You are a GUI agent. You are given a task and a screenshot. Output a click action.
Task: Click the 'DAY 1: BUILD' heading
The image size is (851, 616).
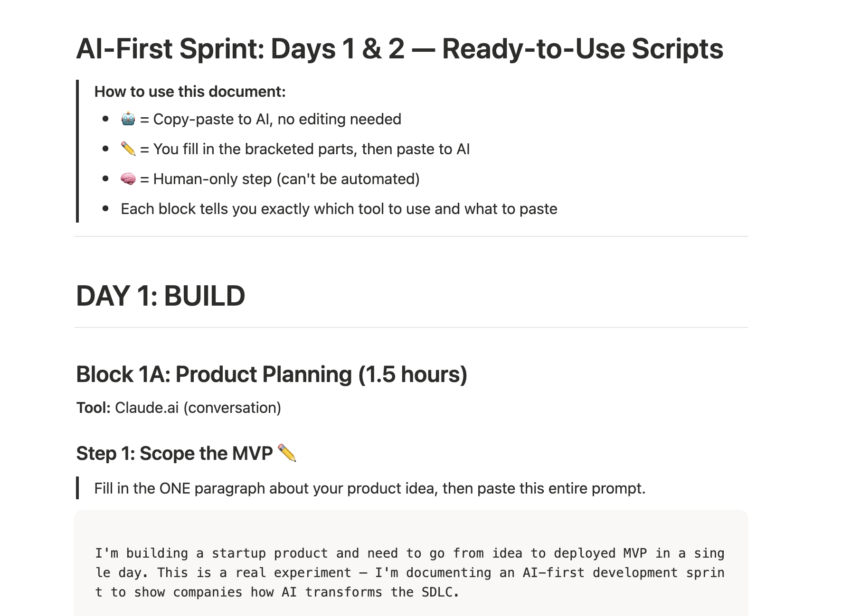[x=161, y=296]
